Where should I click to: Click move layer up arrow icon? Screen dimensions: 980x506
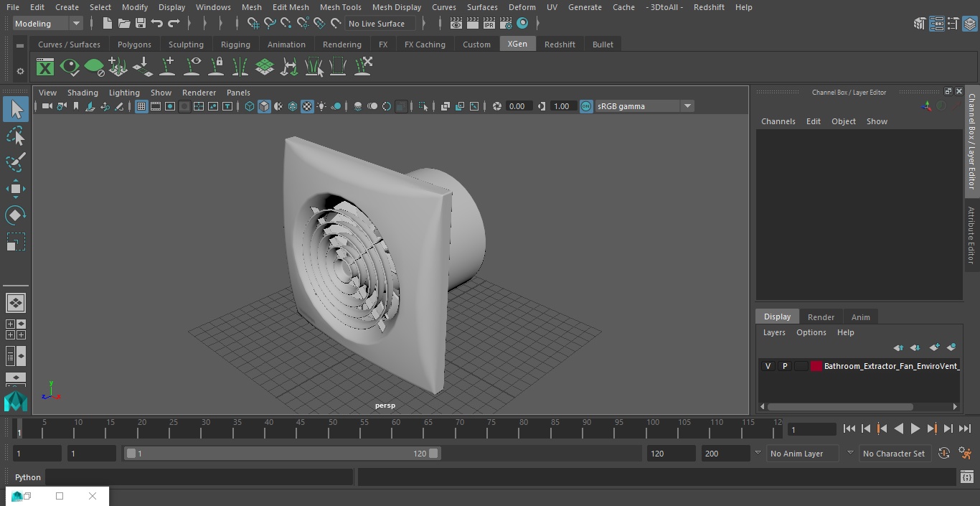(898, 347)
